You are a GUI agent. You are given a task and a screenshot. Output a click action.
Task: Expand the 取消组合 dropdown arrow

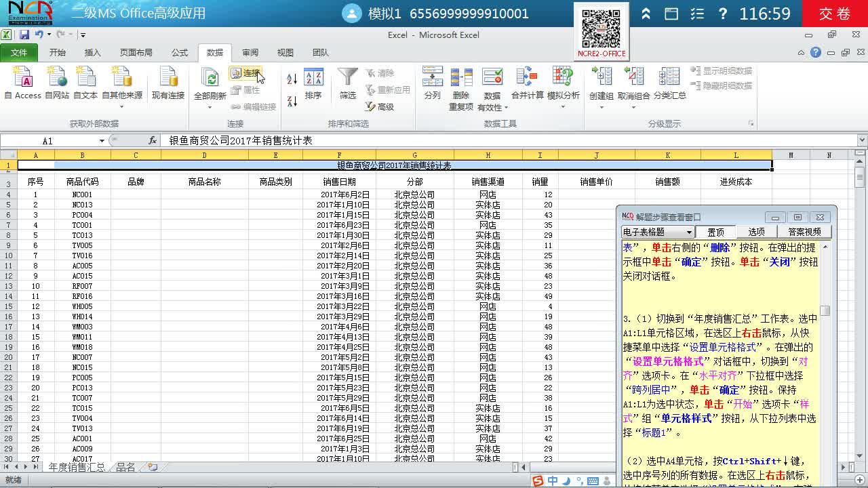point(634,106)
